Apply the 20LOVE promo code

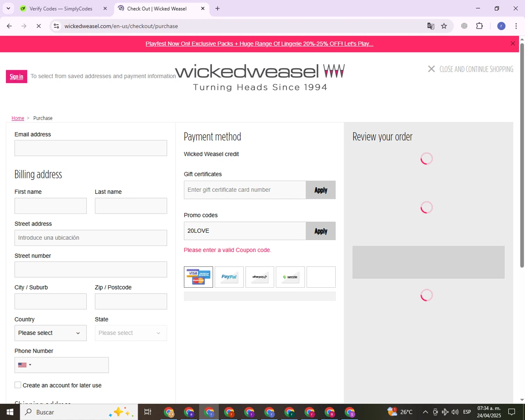pos(321,231)
